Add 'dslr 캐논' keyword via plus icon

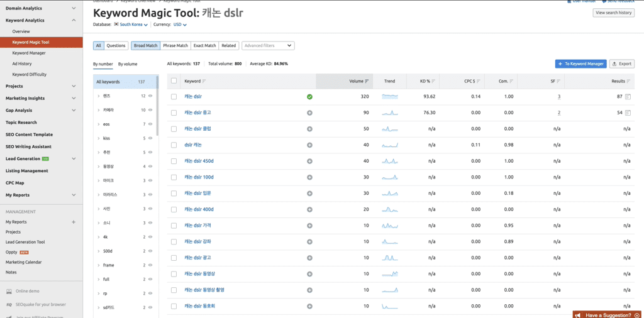pyautogui.click(x=309, y=145)
